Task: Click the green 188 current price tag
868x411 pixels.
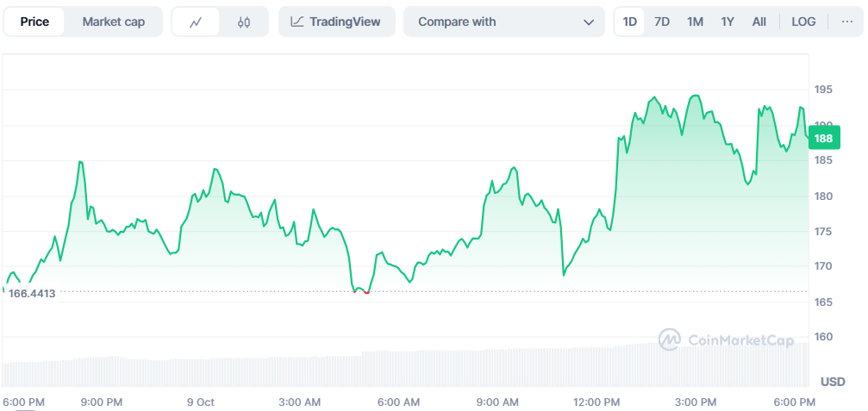Action: [x=823, y=138]
